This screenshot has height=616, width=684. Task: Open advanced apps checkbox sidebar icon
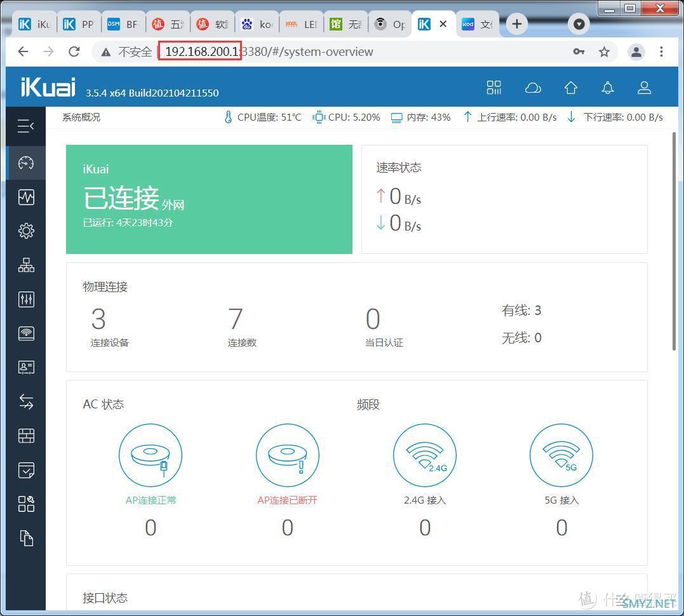click(26, 470)
